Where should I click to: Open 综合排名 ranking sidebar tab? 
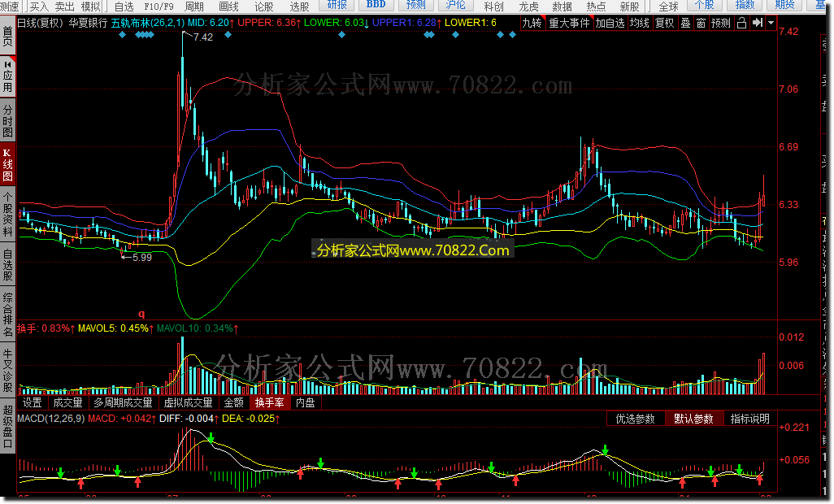click(x=7, y=315)
